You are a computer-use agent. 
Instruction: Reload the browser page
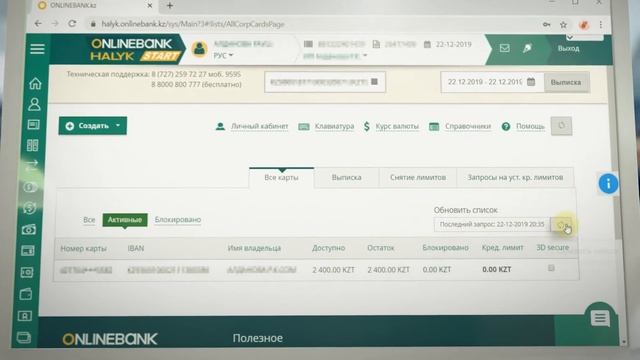coord(72,24)
